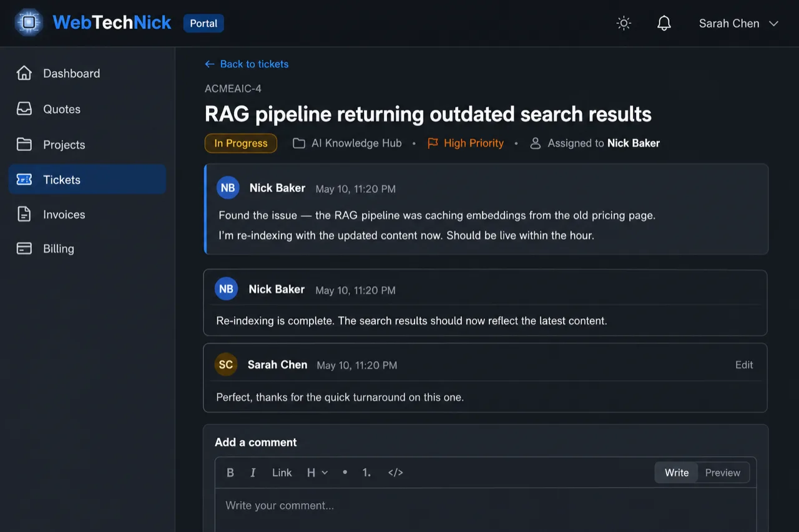Click the back arrow icon beside Back to tickets
Viewport: 799px width, 532px height.
210,64
